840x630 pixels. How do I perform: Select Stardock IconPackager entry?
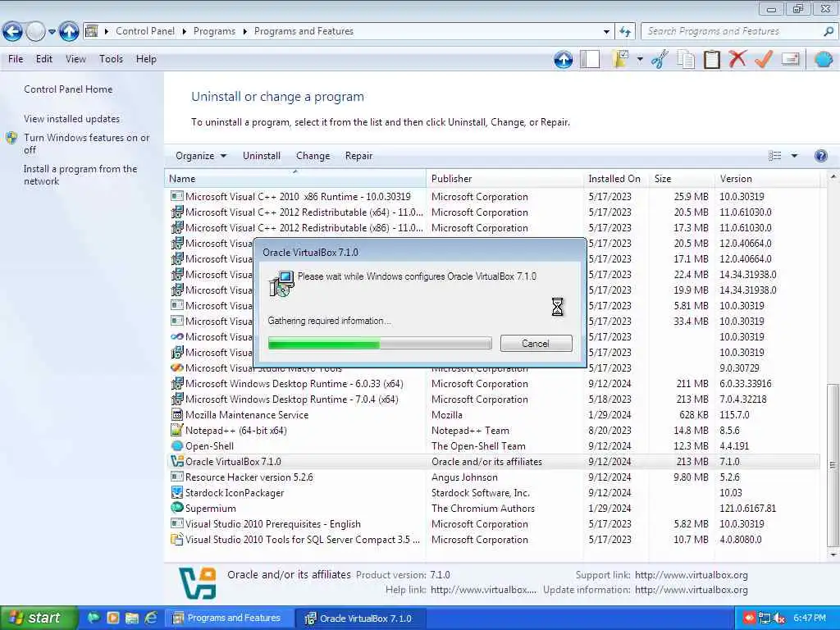click(492, 493)
